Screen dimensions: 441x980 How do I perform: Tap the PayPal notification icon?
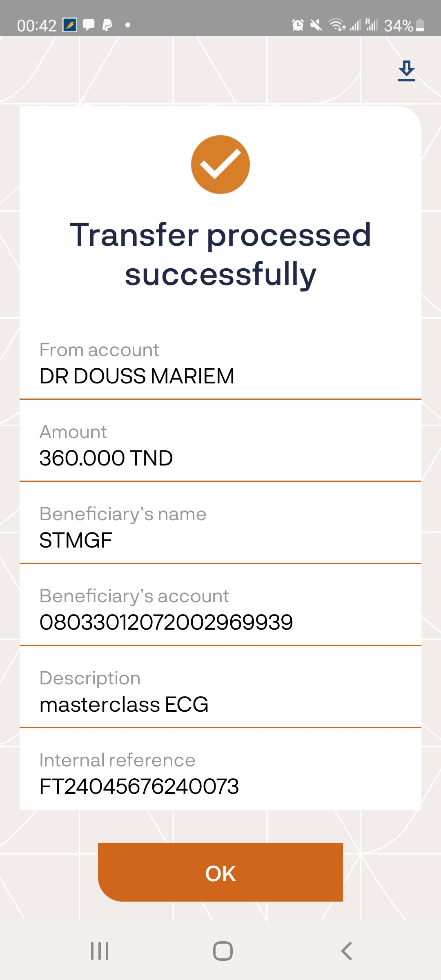pyautogui.click(x=107, y=25)
